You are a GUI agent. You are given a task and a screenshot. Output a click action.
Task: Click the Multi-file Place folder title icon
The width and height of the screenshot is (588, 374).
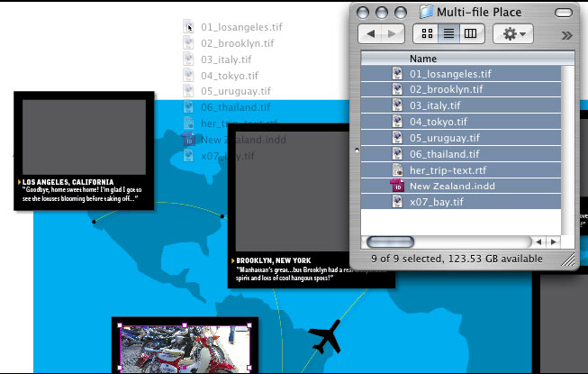click(x=426, y=12)
